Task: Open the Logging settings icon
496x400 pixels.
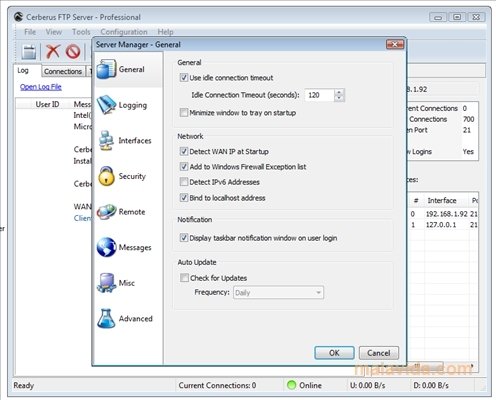Action: pyautogui.click(x=106, y=105)
